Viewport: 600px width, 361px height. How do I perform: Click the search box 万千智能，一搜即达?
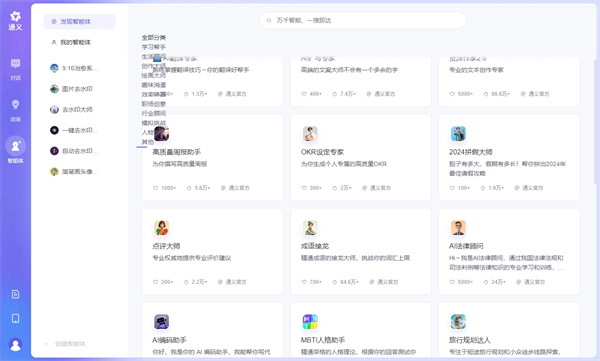[x=362, y=20]
